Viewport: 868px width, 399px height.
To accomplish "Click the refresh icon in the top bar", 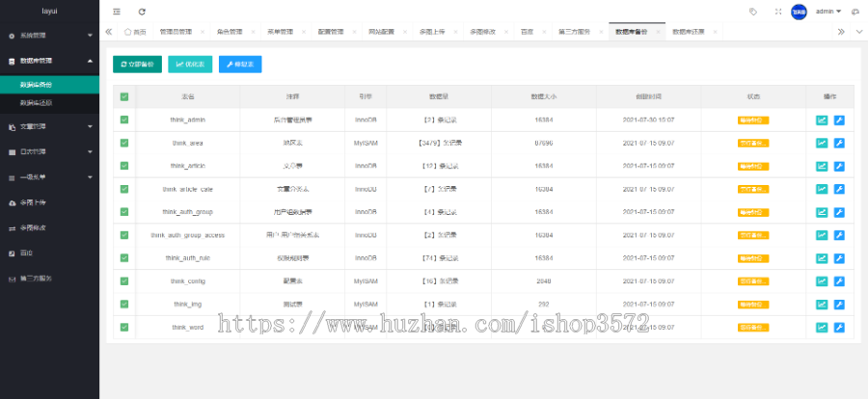I will 143,12.
